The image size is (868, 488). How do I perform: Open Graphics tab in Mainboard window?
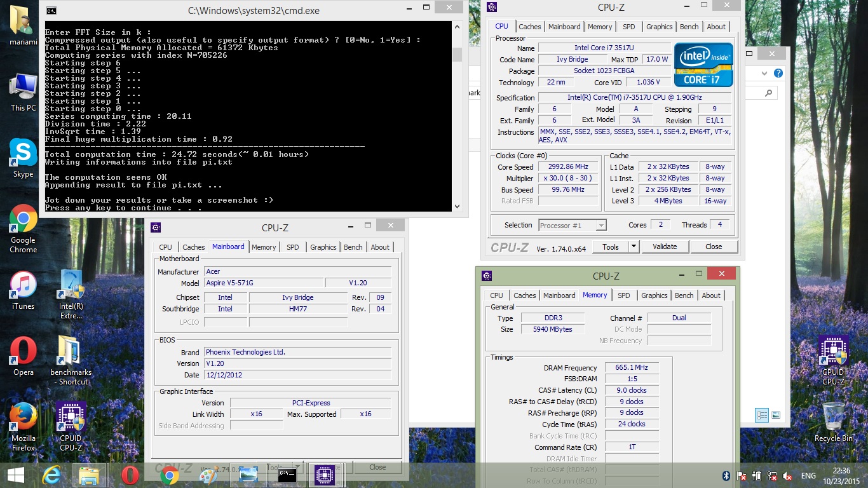pos(323,247)
